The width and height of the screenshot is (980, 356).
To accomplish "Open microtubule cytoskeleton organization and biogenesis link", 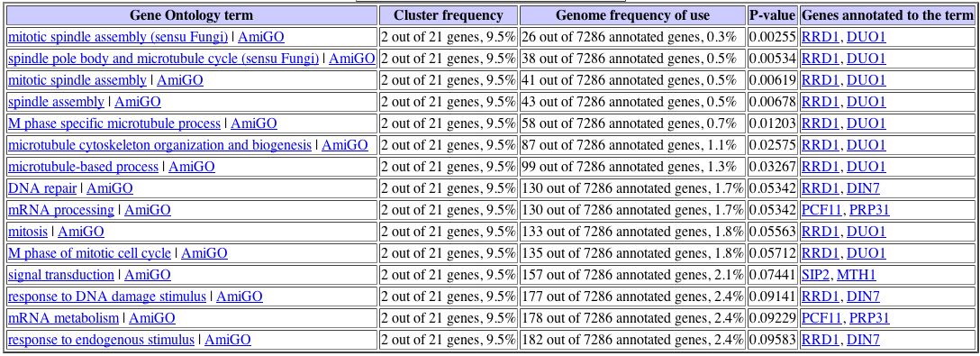I will coord(159,144).
